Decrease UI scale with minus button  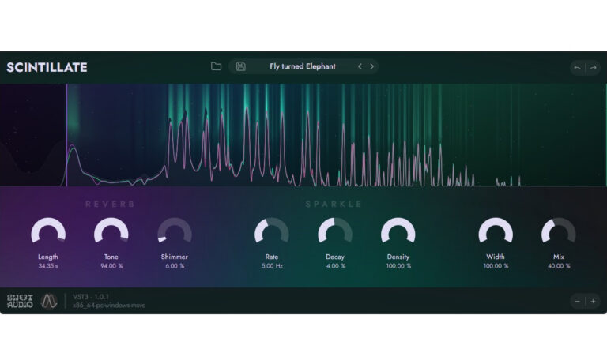coord(577,301)
